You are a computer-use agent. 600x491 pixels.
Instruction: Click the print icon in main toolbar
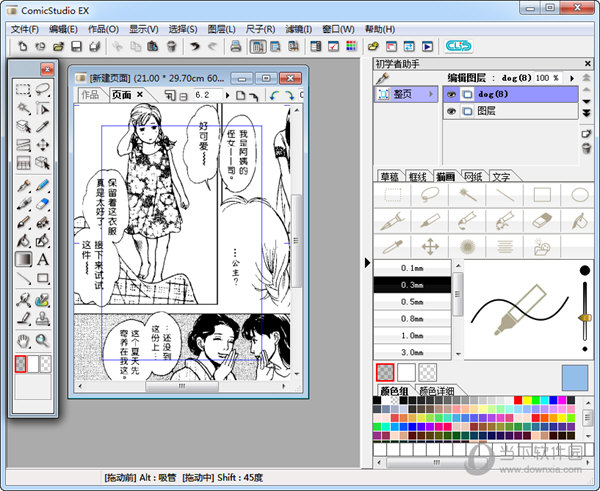[x=236, y=47]
